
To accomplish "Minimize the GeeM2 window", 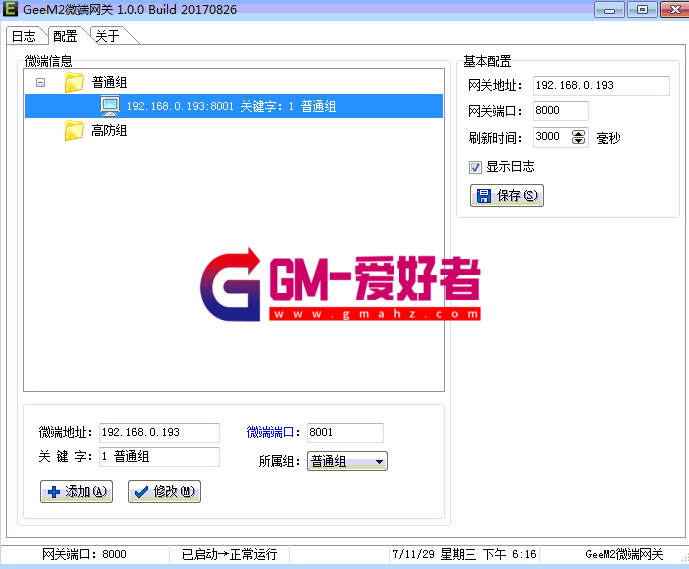I will coord(609,10).
